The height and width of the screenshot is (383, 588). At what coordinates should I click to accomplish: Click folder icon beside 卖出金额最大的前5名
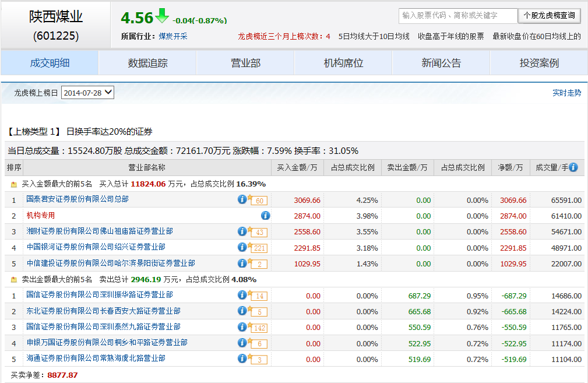click(x=14, y=280)
